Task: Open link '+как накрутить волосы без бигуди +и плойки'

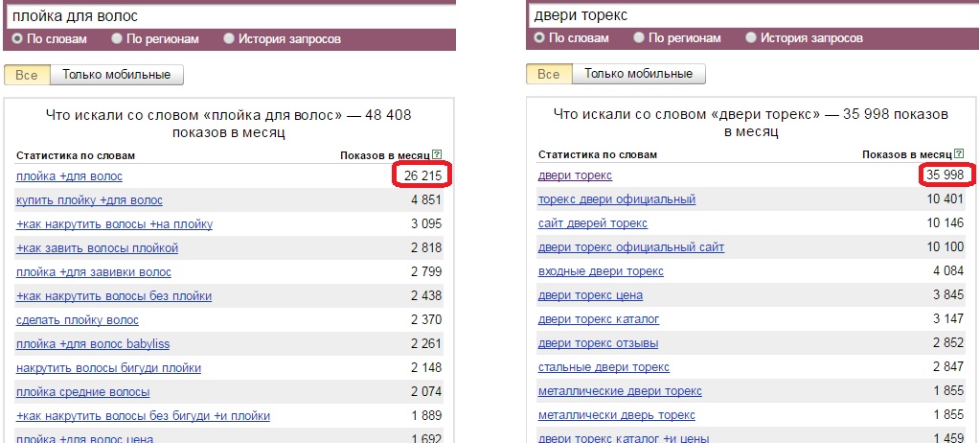Action: tap(143, 416)
